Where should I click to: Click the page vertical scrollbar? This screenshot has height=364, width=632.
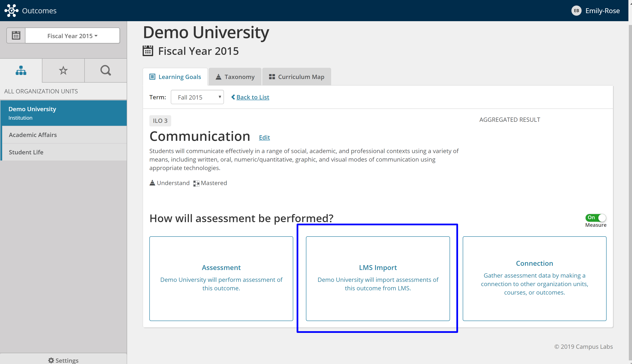(630, 192)
